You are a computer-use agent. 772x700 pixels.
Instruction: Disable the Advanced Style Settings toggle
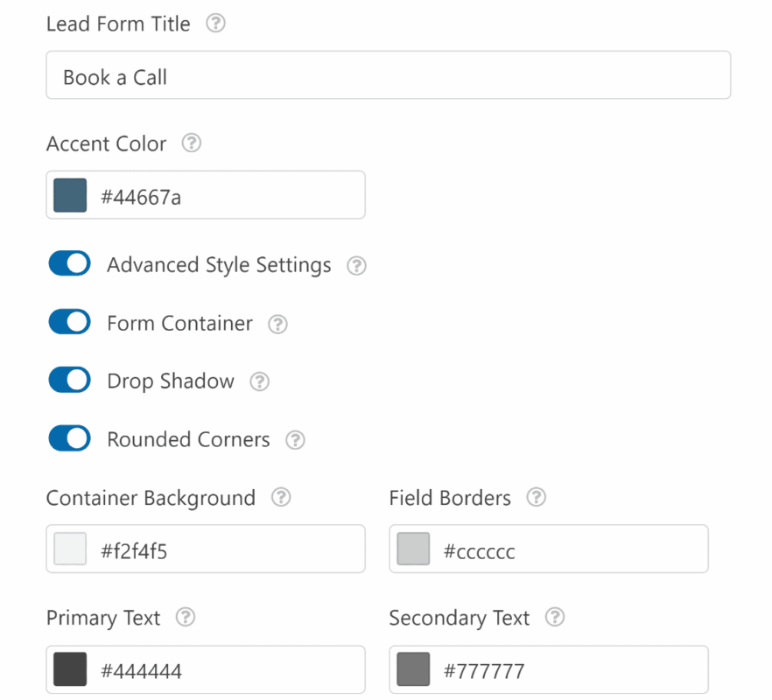point(69,264)
